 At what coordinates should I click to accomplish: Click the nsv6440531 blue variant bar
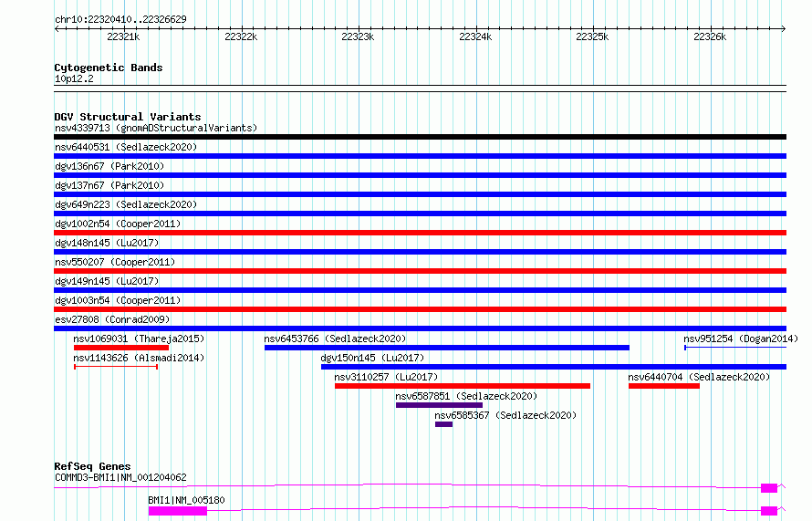click(420, 156)
